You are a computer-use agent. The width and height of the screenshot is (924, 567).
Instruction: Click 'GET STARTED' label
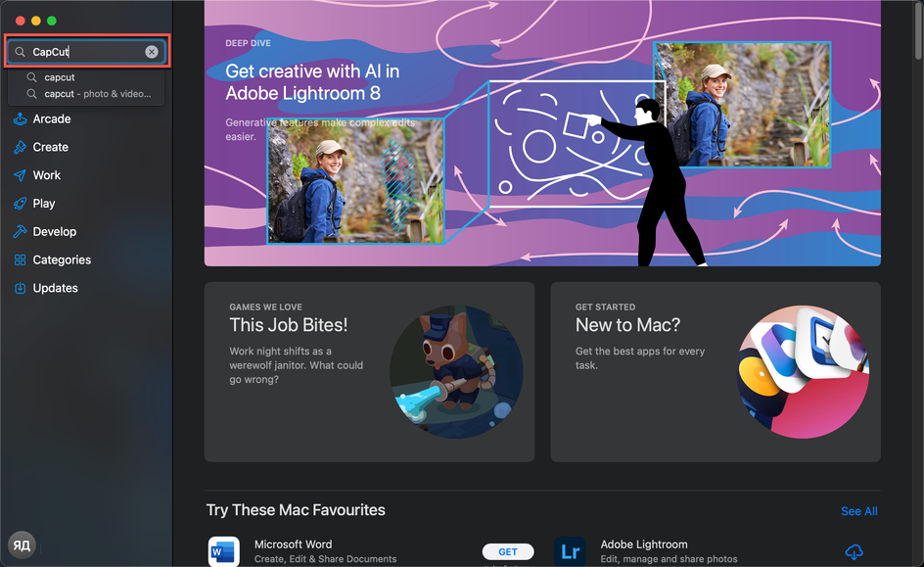[x=605, y=307]
